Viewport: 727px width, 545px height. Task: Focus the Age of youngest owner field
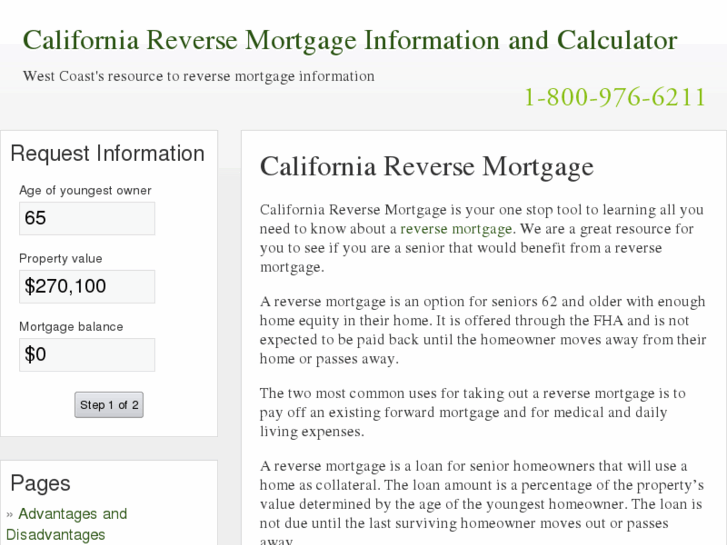pyautogui.click(x=87, y=218)
